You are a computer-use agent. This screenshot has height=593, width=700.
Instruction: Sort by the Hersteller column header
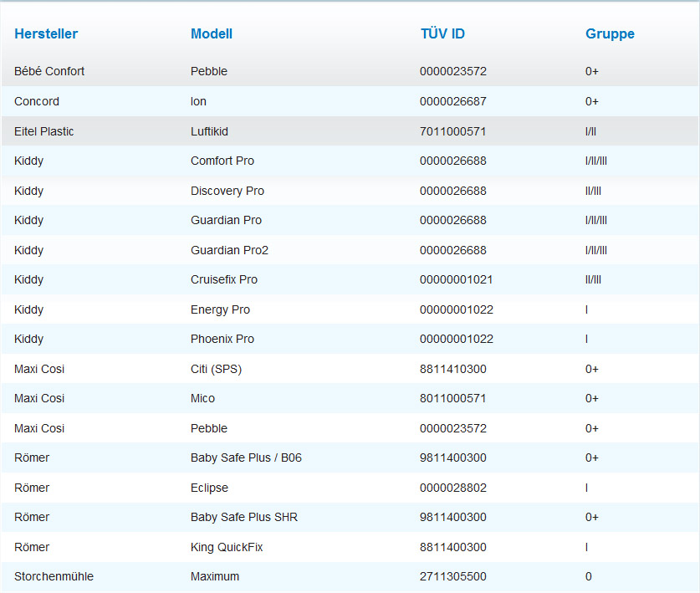tap(46, 34)
